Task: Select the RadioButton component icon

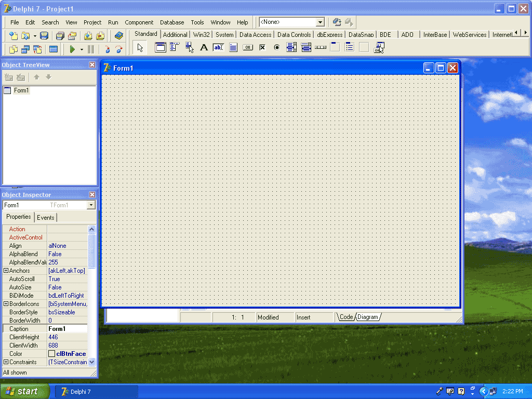Action: coord(277,47)
